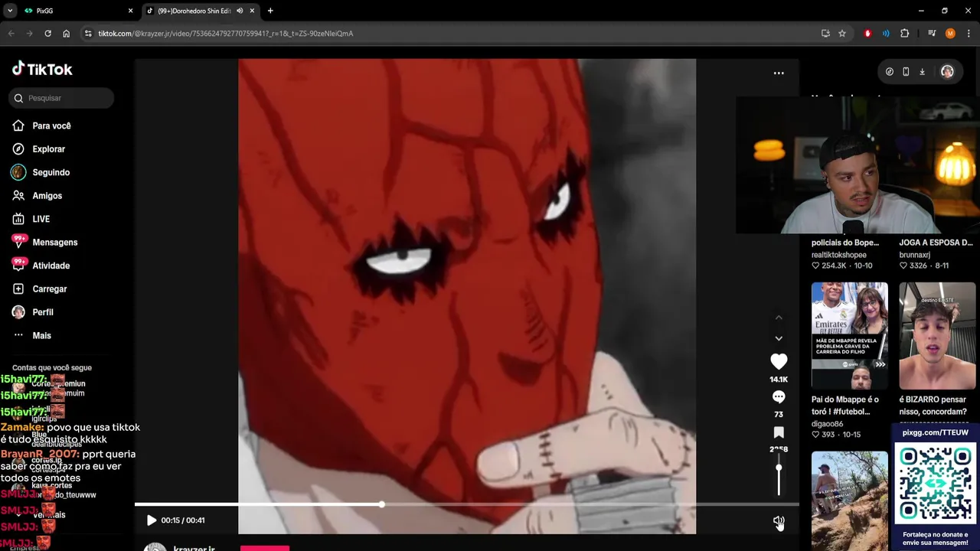
Task: Open the get app phone icon
Action: click(906, 72)
